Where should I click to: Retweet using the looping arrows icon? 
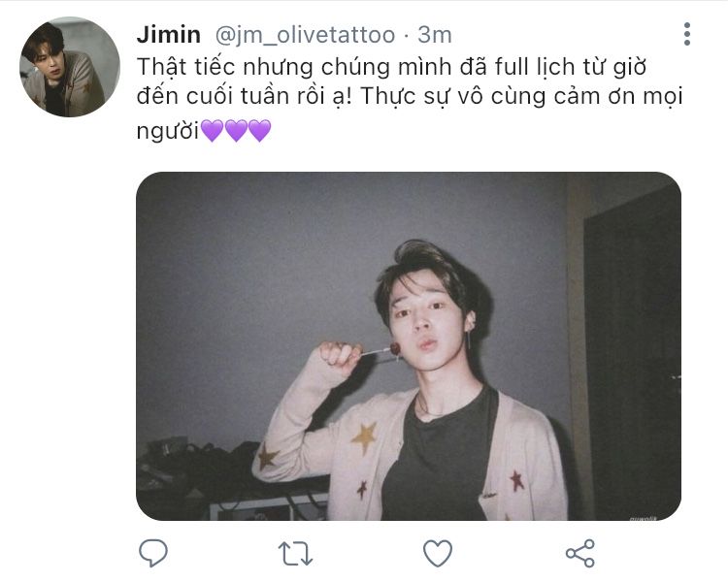coord(295,554)
